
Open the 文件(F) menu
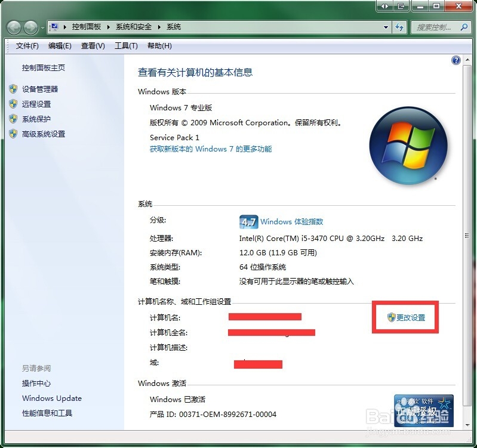click(27, 46)
